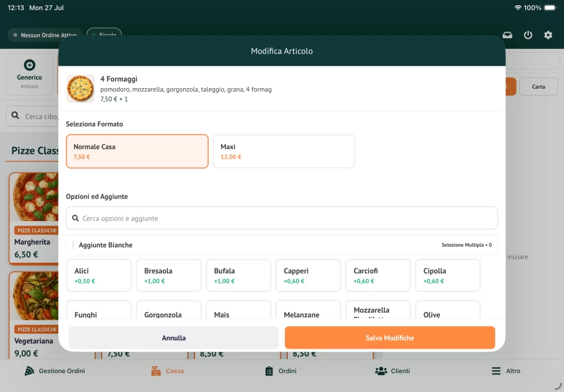Select the Maxi format option
The height and width of the screenshot is (392, 564).
click(x=284, y=151)
